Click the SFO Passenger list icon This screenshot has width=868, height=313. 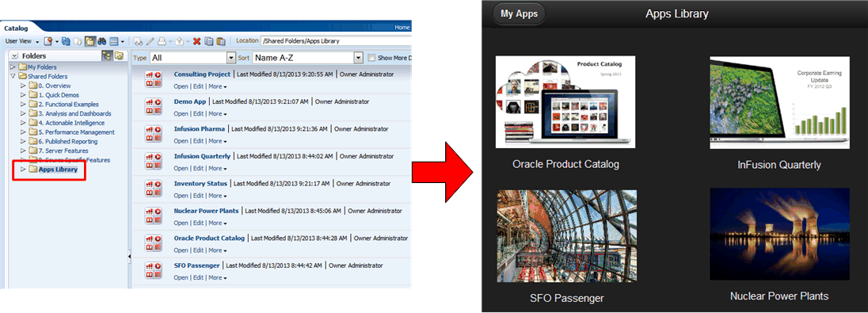pos(154,269)
